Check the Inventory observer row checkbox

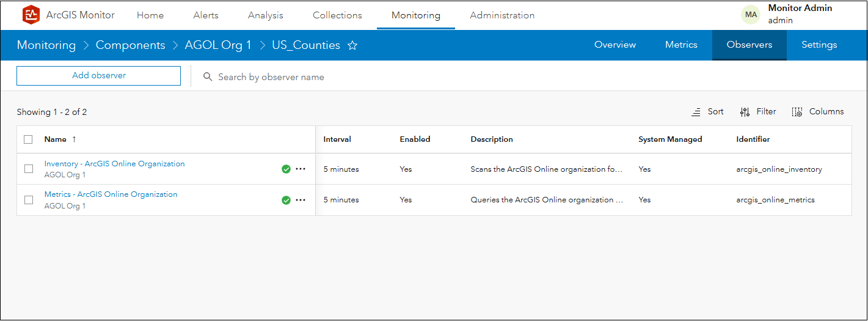click(29, 169)
